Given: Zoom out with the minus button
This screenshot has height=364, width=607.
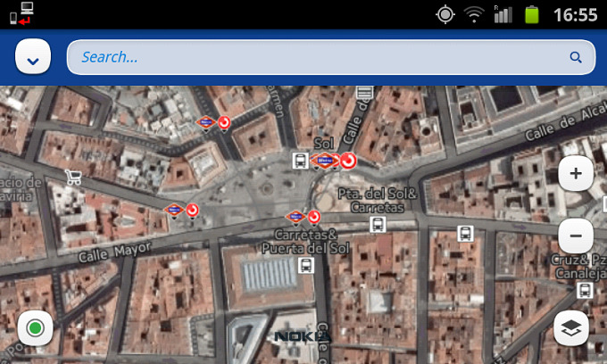Looking at the screenshot, I should pos(576,236).
